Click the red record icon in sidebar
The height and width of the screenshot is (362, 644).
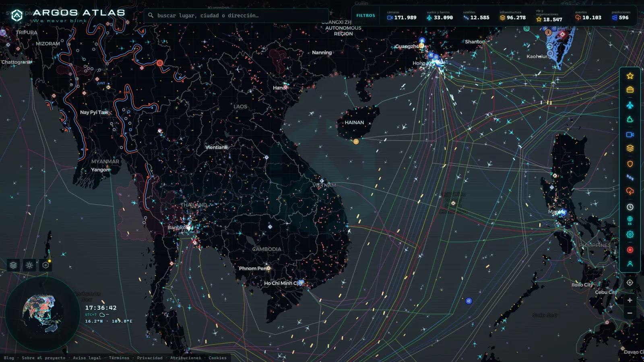[630, 250]
